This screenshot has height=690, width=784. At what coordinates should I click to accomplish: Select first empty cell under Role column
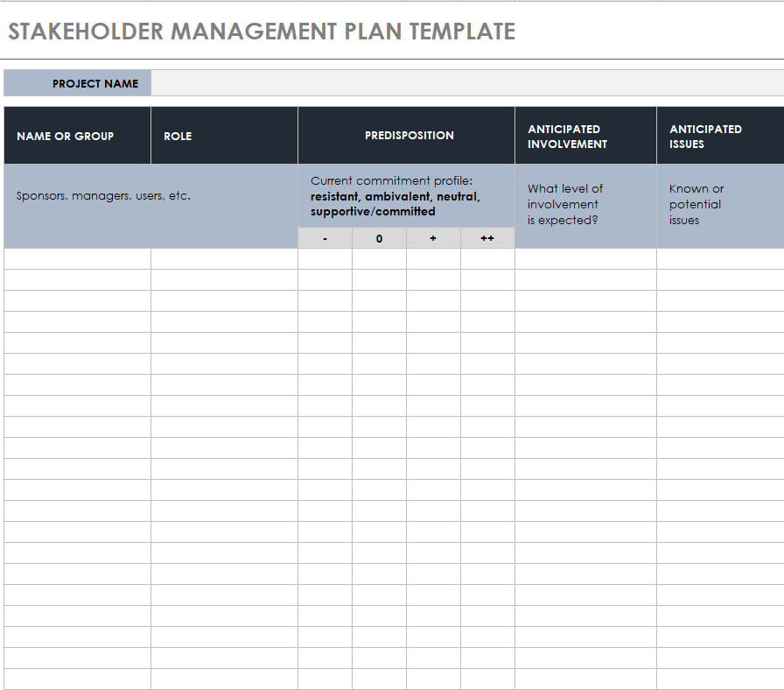224,259
